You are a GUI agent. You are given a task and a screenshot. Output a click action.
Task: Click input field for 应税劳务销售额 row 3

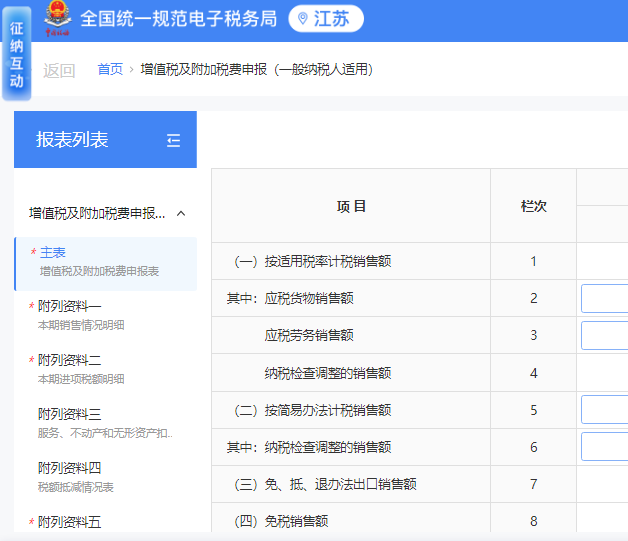click(x=604, y=336)
